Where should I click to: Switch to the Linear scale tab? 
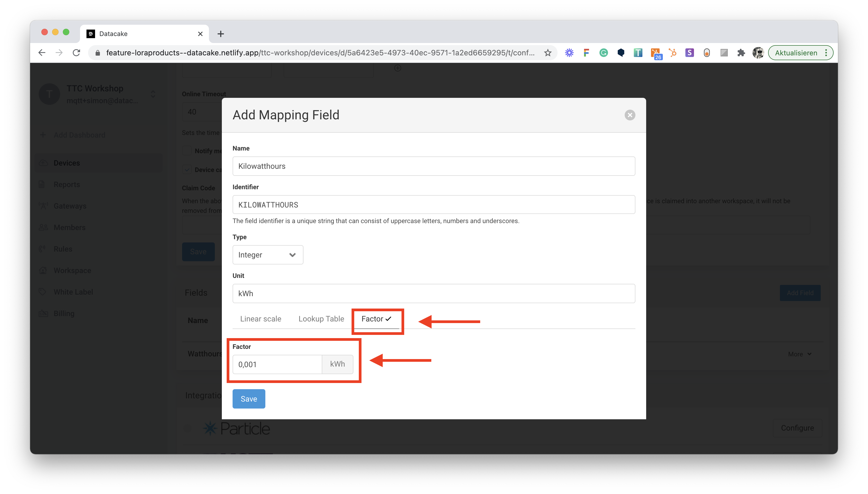click(260, 319)
